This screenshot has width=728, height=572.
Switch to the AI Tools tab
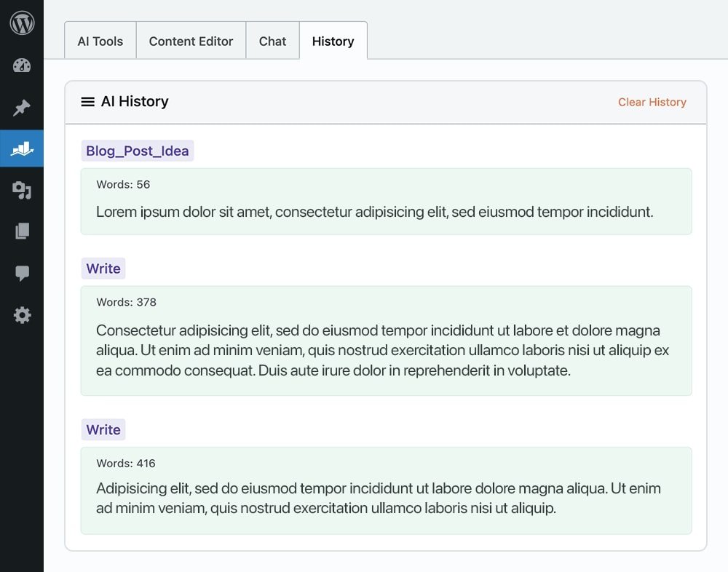click(x=100, y=41)
